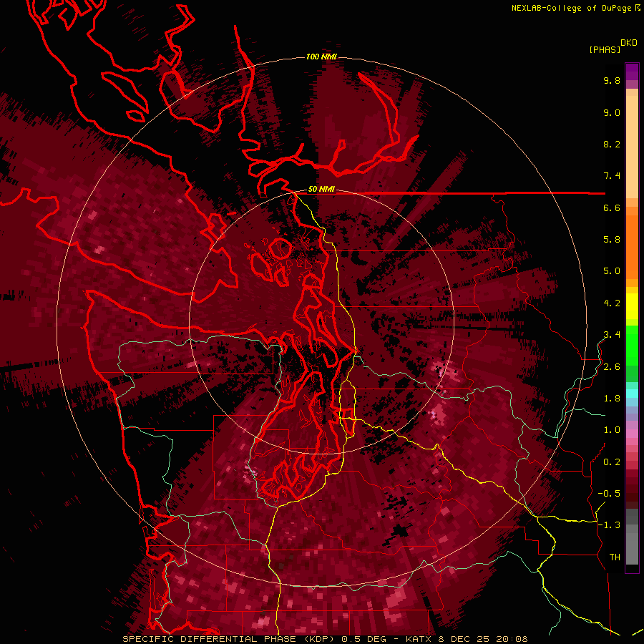The width and height of the screenshot is (644, 644).
Task: Click the cyan segment of the color bar
Action: (632, 394)
